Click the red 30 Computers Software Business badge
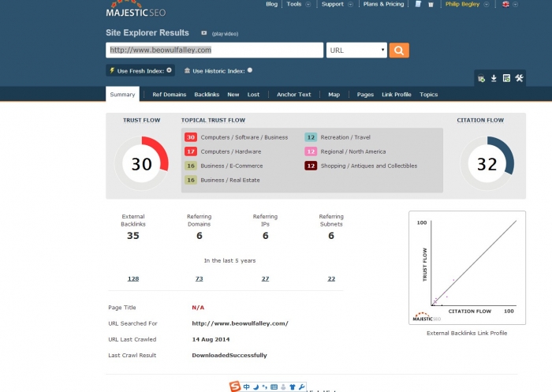Viewport: 552px width, 392px height. tap(191, 137)
